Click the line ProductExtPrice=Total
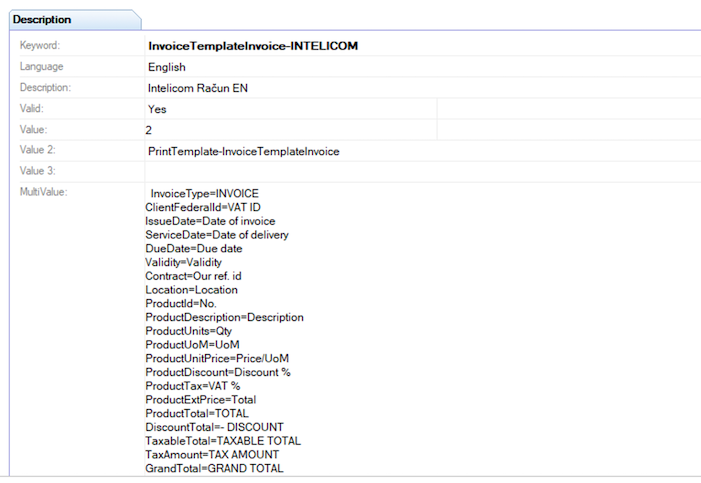Screen dimensions: 701x483 201,400
